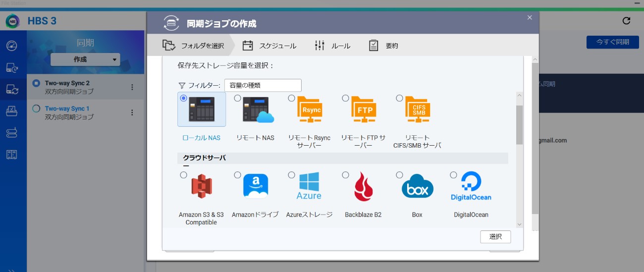Open options menu for Two-way Sync 2
Screen dimensions: 644x272
click(x=132, y=87)
